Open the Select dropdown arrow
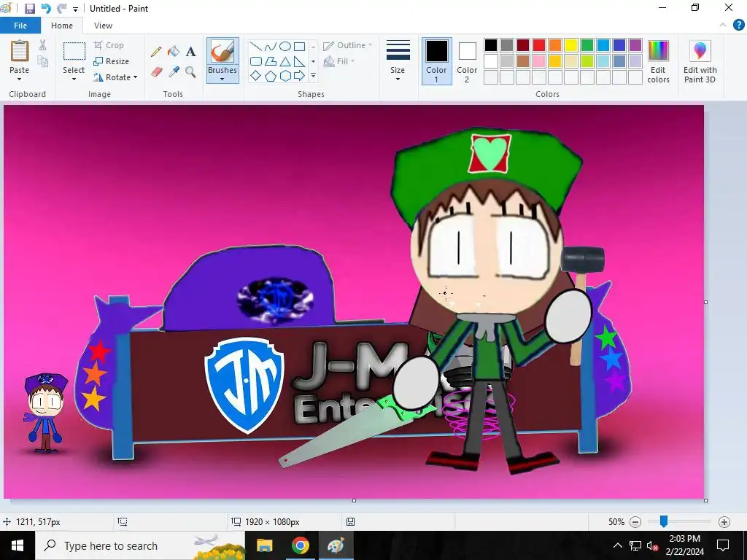This screenshot has width=747, height=560. tap(74, 79)
